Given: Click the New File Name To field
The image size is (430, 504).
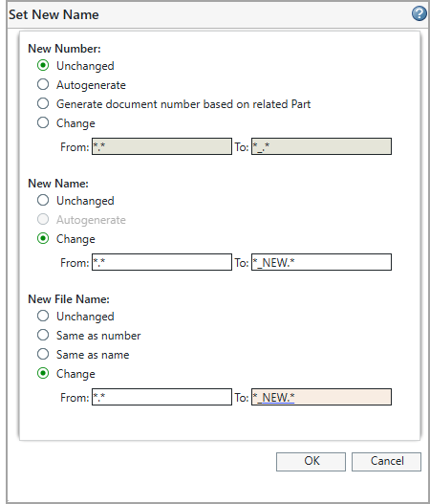Looking at the screenshot, I should tap(321, 397).
